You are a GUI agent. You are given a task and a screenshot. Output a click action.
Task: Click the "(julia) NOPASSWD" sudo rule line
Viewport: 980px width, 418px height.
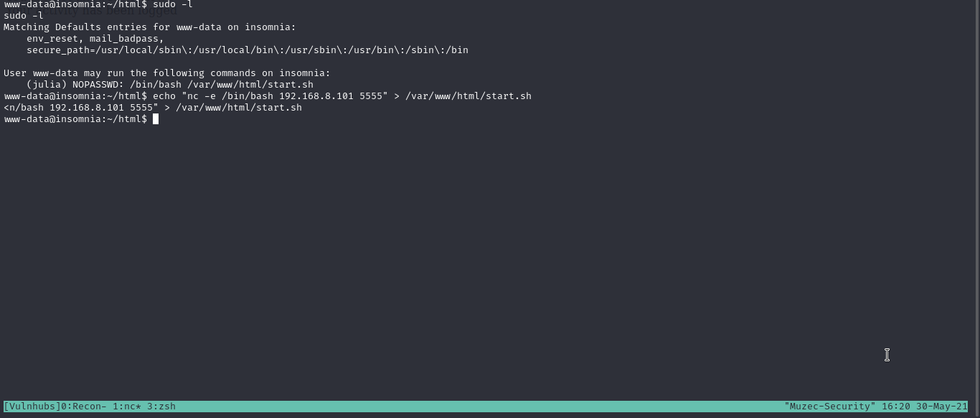click(x=170, y=85)
